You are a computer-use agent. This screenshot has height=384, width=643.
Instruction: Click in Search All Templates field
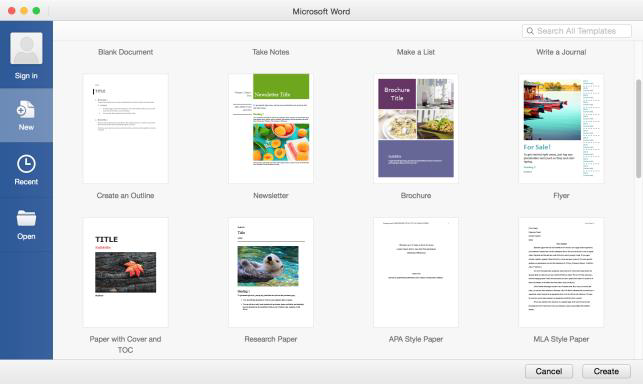[577, 31]
